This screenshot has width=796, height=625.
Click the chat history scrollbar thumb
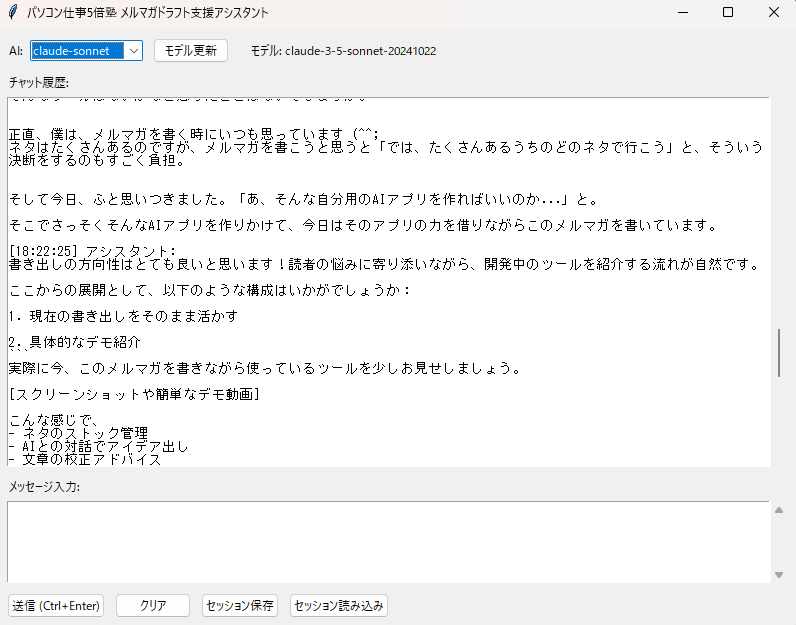[x=779, y=353]
